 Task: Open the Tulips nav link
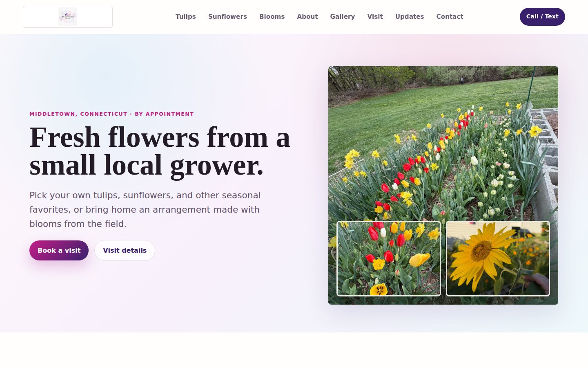click(186, 17)
